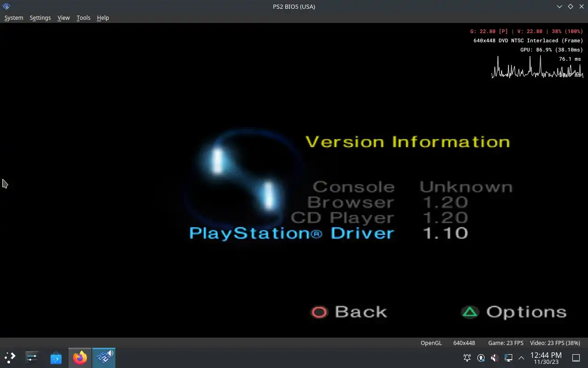Click the green triangle Options icon
588x368 pixels.
470,312
